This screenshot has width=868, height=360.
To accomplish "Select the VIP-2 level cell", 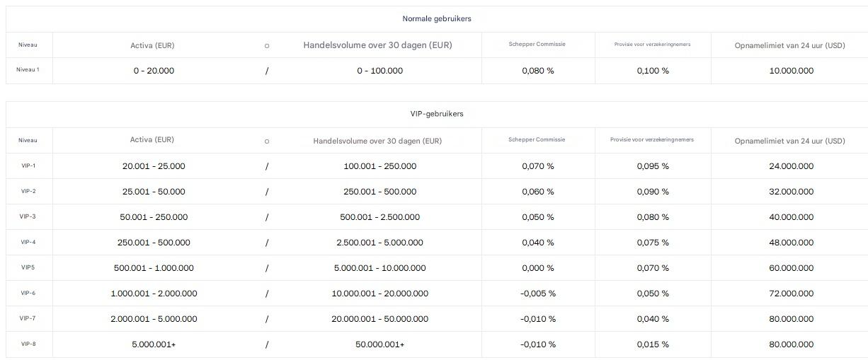I will [x=28, y=192].
